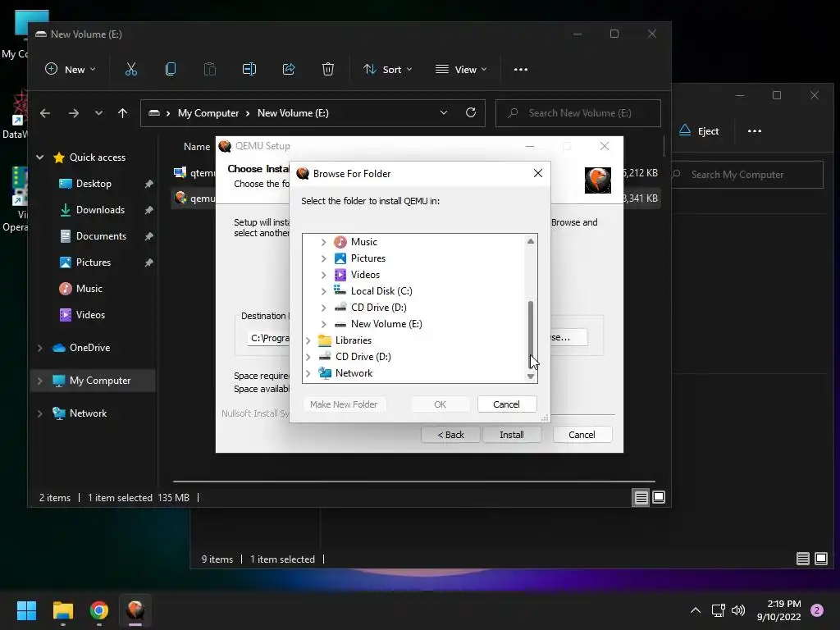Open Google Chrome from the taskbar

coord(99,610)
